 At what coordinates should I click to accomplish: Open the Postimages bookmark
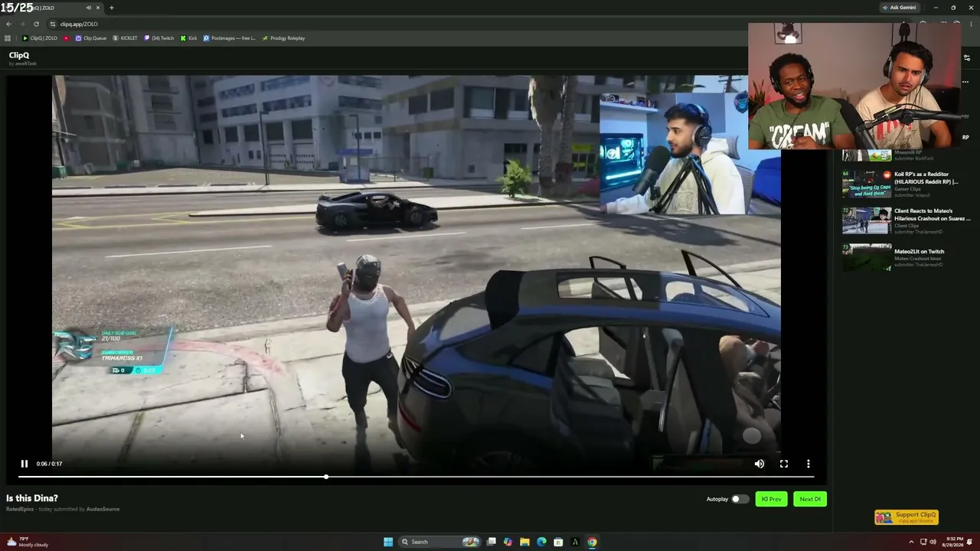click(x=230, y=38)
